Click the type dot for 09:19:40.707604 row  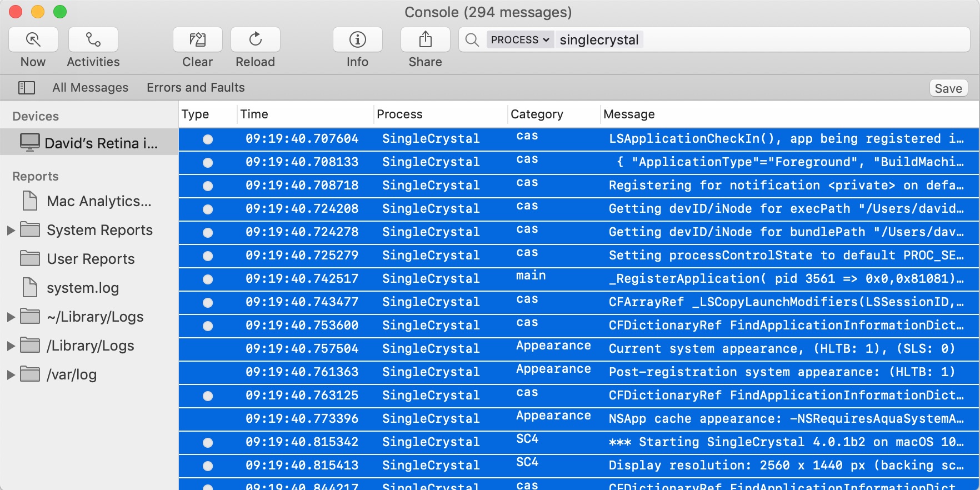tap(208, 139)
